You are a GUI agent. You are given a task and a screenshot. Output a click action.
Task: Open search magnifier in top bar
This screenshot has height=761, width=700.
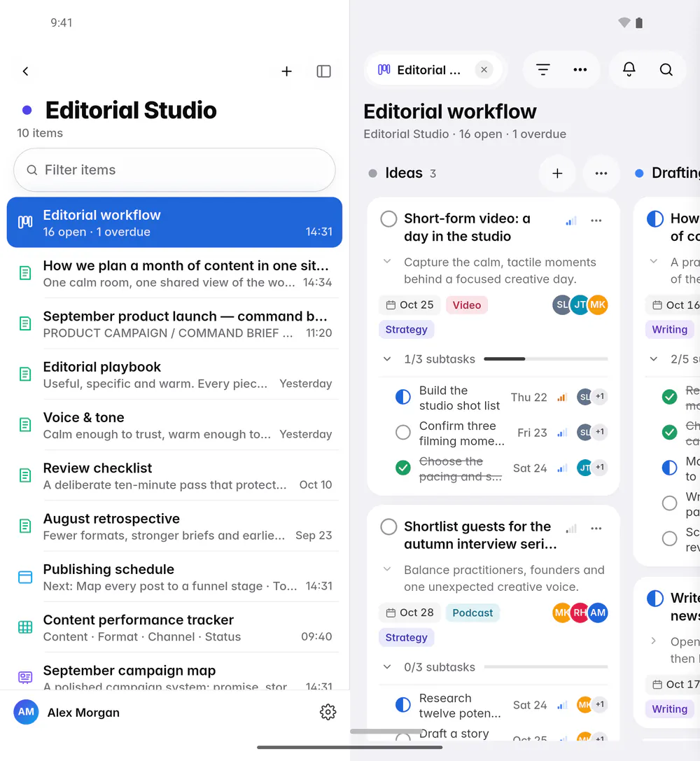666,70
